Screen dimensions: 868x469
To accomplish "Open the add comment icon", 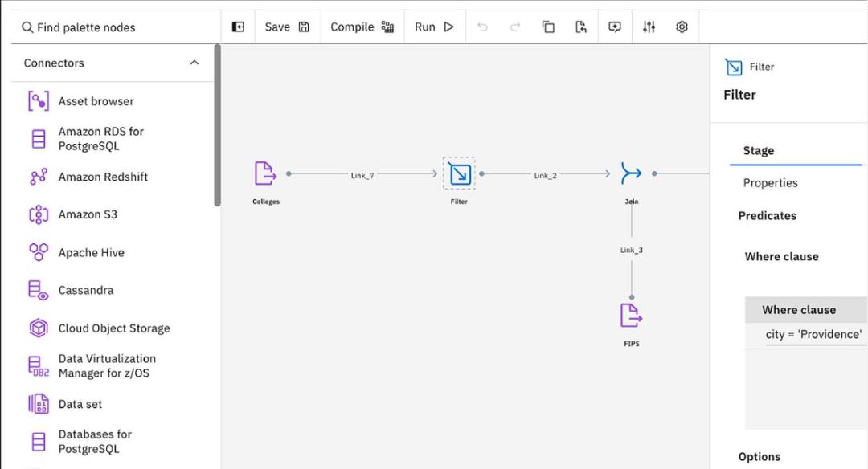I will click(614, 27).
